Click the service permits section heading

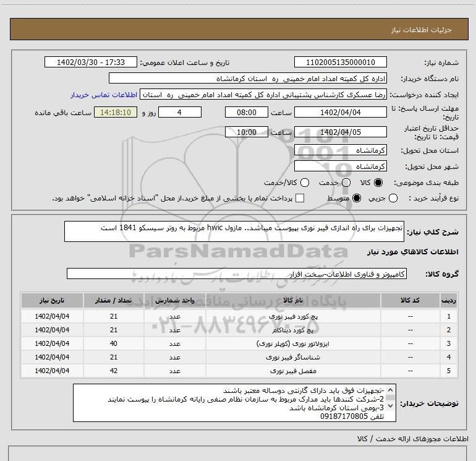pyautogui.click(x=413, y=439)
